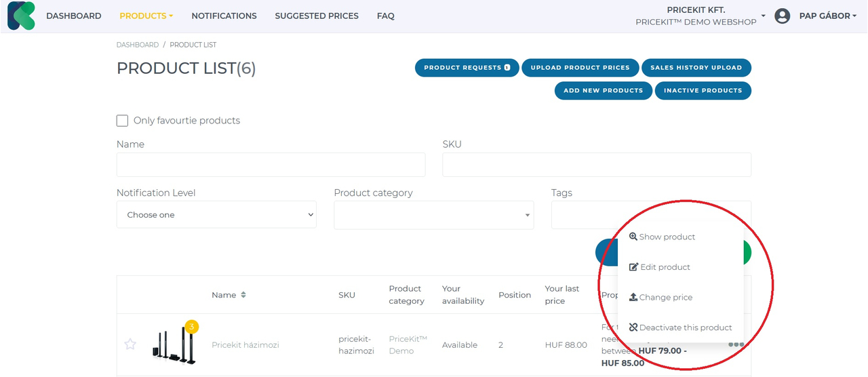Click the unlink icon beside Deactivate this product
The image size is (868, 377).
click(x=633, y=327)
